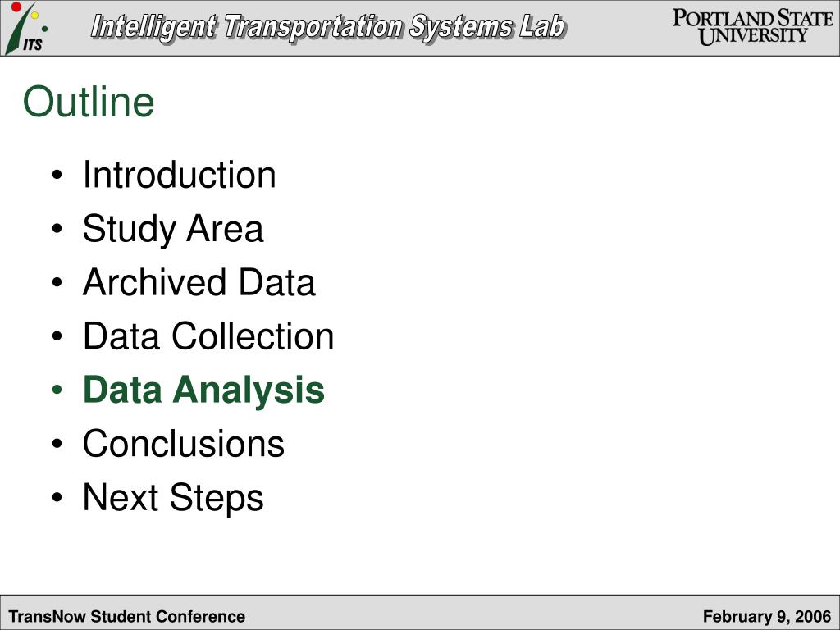The height and width of the screenshot is (630, 840).
Task: Click the Portland State University logo
Action: click(x=753, y=27)
